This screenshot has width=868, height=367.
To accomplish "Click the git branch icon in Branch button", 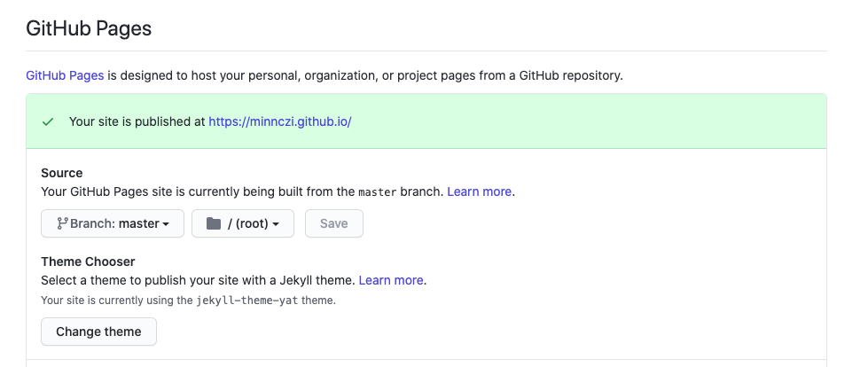I will click(x=62, y=224).
